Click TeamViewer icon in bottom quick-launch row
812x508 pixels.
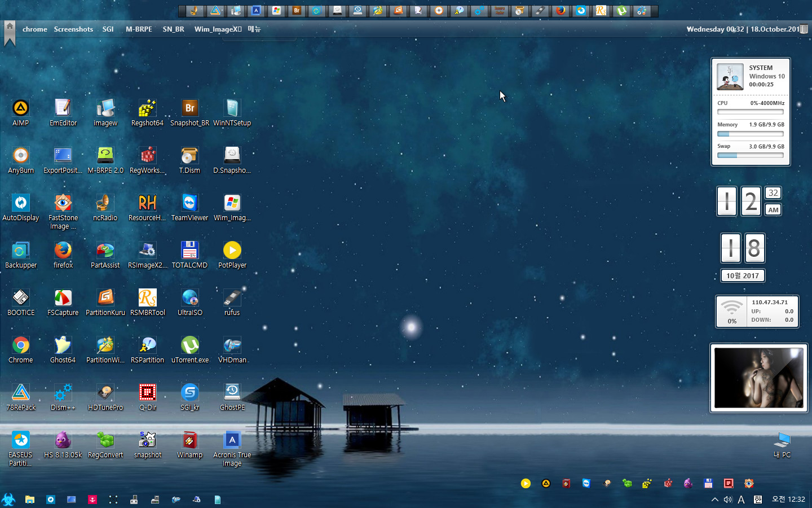pyautogui.click(x=586, y=483)
